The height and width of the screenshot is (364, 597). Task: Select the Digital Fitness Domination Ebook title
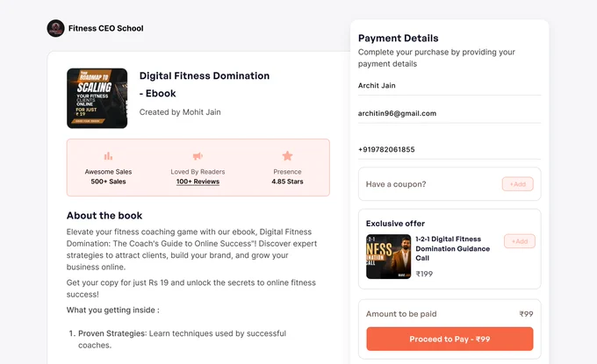coord(205,84)
